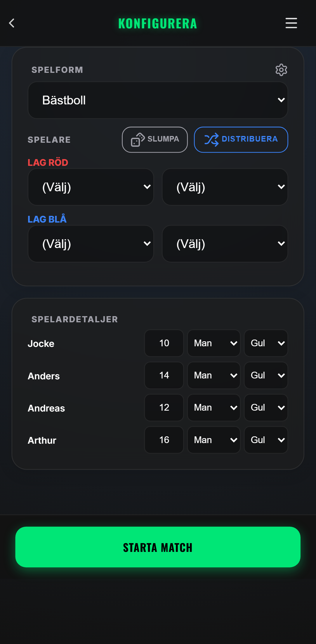
Task: Edit Arthur's handicap value 16
Action: pos(164,440)
